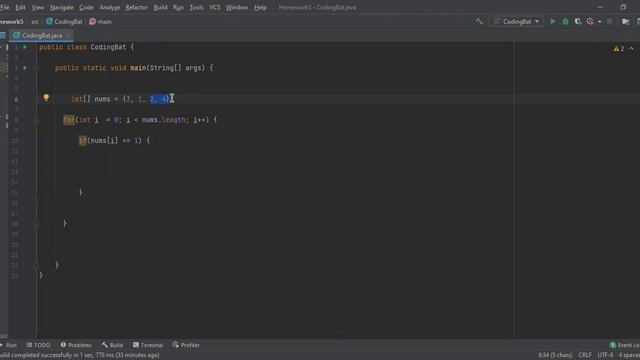Run CodingBat with the green play icon
The height and width of the screenshot is (360, 640).
(x=553, y=21)
